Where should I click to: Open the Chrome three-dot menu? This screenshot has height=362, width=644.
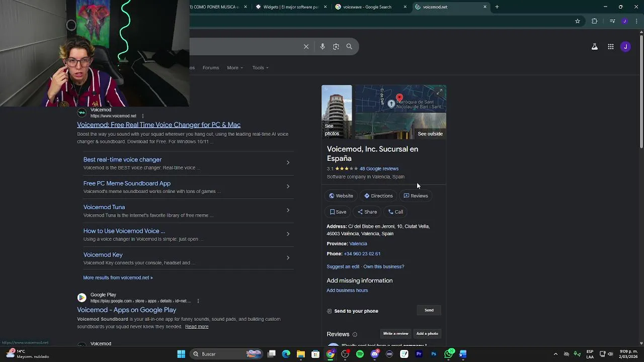pos(637,21)
